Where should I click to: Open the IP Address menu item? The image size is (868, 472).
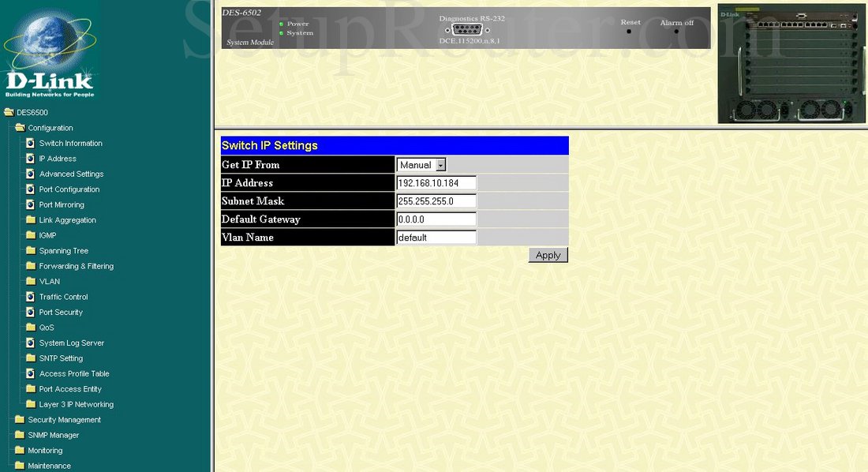pos(58,159)
